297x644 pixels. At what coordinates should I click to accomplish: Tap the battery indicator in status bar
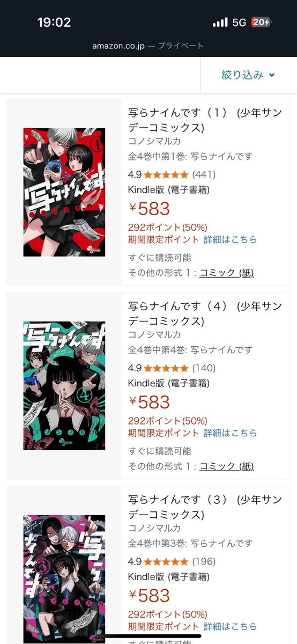(262, 22)
